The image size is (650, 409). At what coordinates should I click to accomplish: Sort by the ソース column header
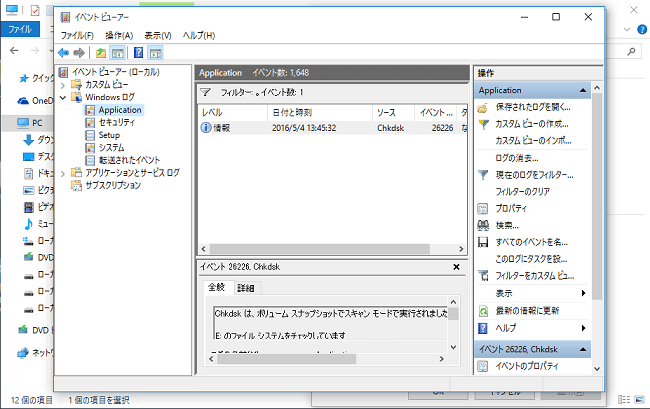[x=394, y=112]
